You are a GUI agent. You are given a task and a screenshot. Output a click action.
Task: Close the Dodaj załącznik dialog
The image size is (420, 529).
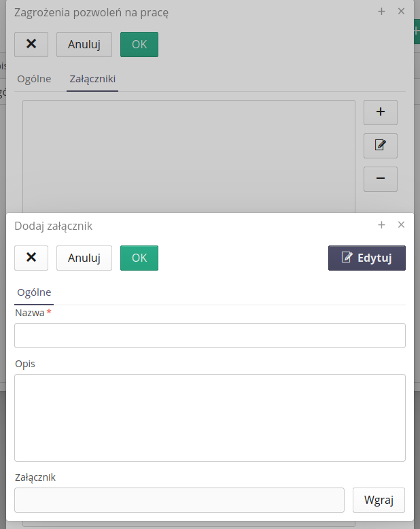click(401, 224)
